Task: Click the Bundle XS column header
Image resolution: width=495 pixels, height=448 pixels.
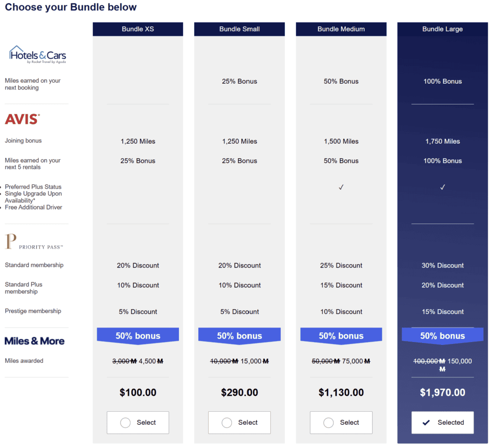Action: point(138,29)
